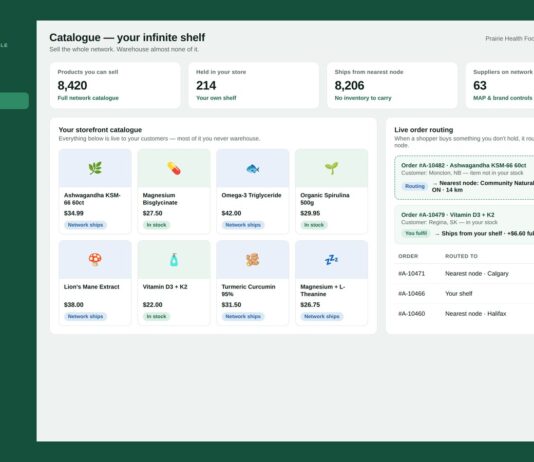Click the $38.00 price
Screen dimensions: 534x462
click(x=74, y=305)
